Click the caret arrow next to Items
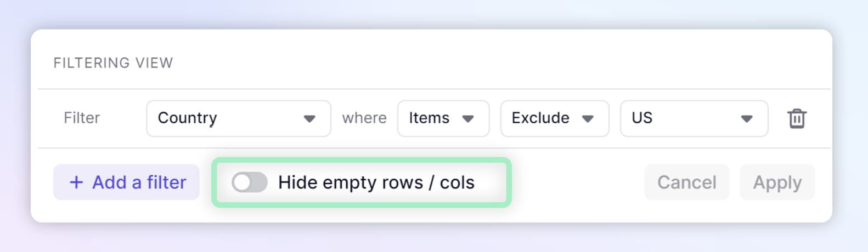868x252 pixels. tap(468, 119)
